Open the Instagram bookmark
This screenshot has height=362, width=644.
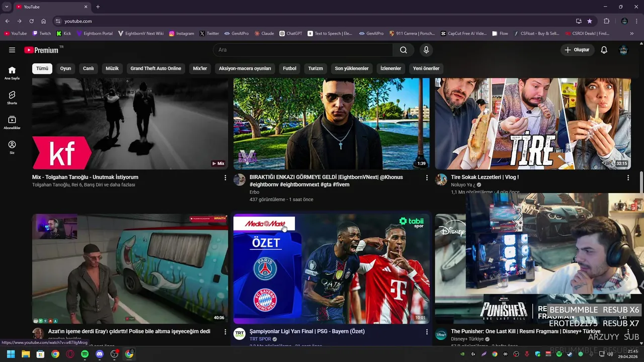tap(182, 34)
